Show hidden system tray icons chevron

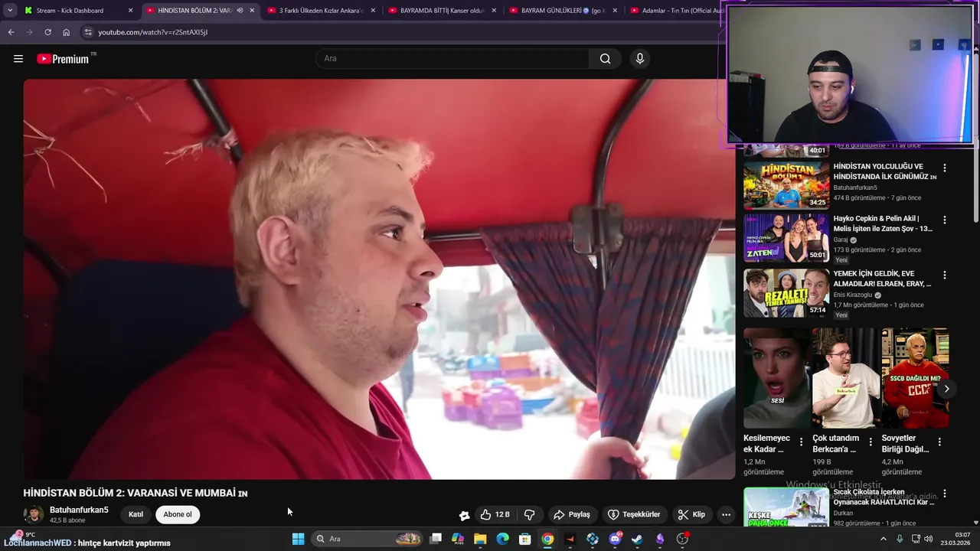click(x=883, y=539)
